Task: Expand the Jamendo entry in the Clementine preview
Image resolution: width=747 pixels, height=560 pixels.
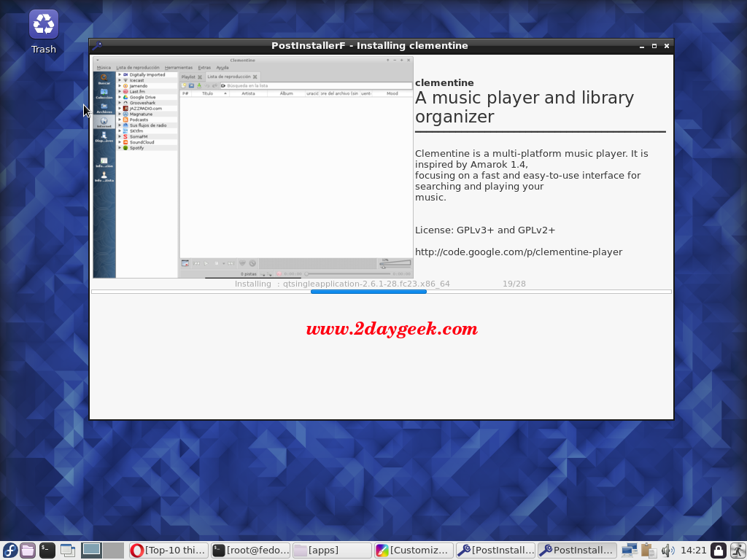Action: [x=120, y=86]
